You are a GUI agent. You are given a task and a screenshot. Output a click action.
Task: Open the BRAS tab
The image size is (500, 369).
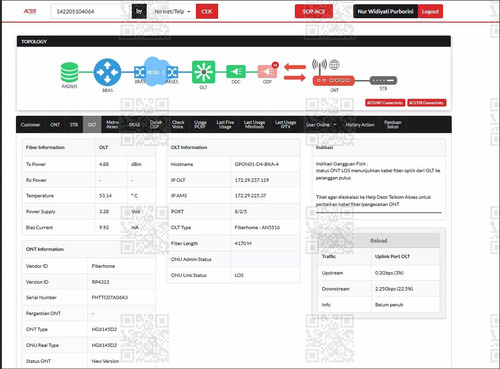pyautogui.click(x=134, y=125)
